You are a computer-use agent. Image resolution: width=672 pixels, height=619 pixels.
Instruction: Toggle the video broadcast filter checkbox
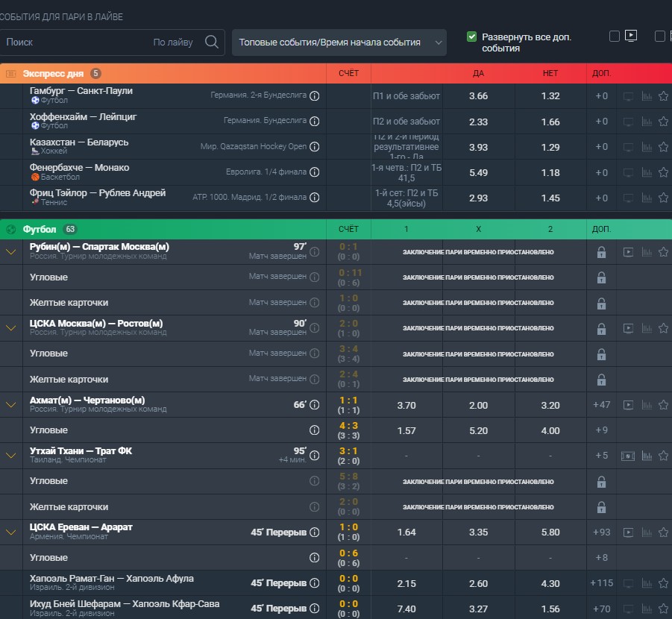click(614, 37)
